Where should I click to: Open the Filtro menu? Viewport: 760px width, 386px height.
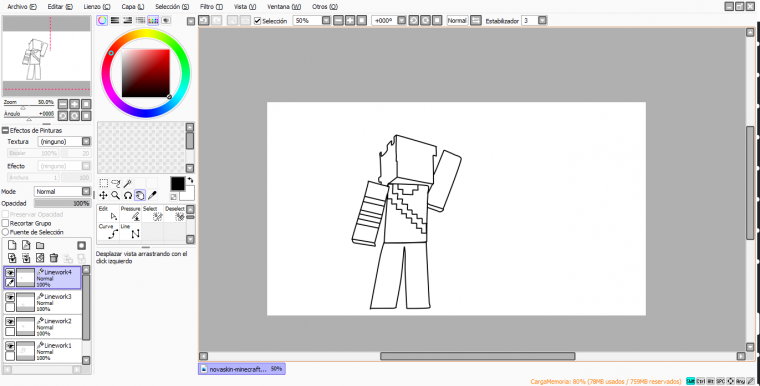click(211, 7)
